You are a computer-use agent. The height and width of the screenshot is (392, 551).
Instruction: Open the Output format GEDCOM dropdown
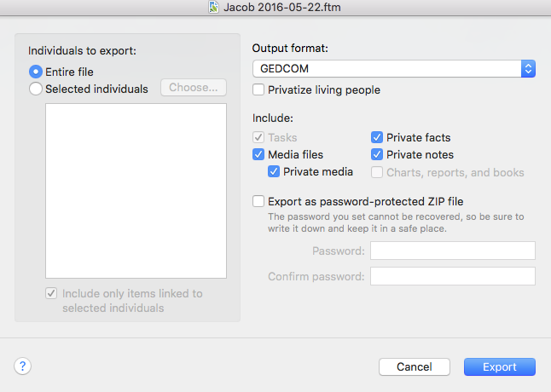(x=393, y=68)
